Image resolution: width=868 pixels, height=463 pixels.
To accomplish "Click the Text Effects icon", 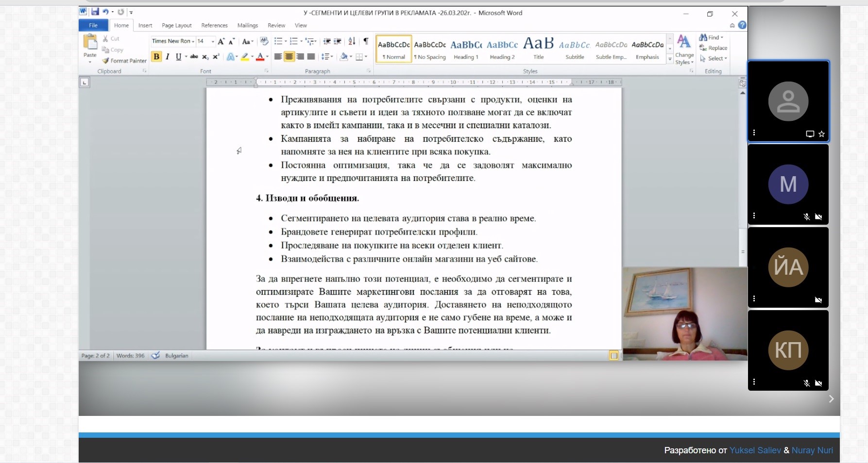I will [x=230, y=57].
